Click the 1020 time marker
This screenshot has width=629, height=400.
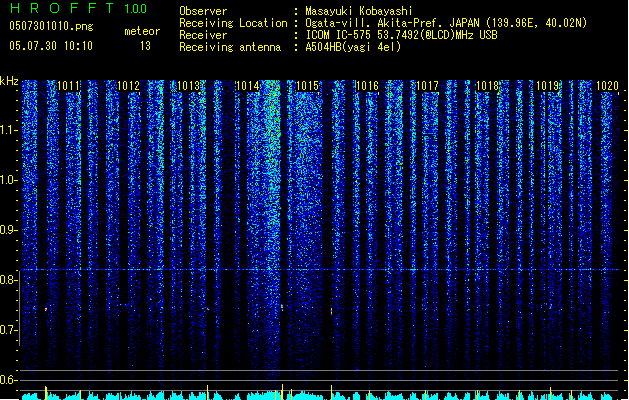coord(607,86)
